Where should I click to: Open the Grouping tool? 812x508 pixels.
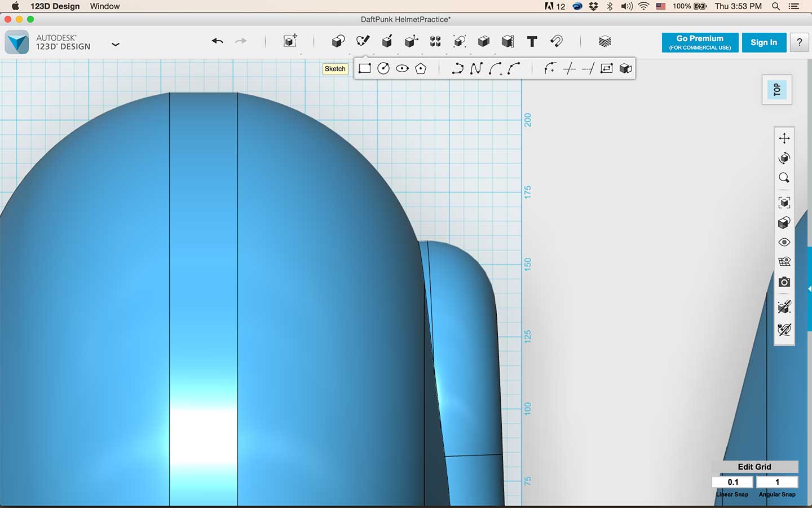460,41
